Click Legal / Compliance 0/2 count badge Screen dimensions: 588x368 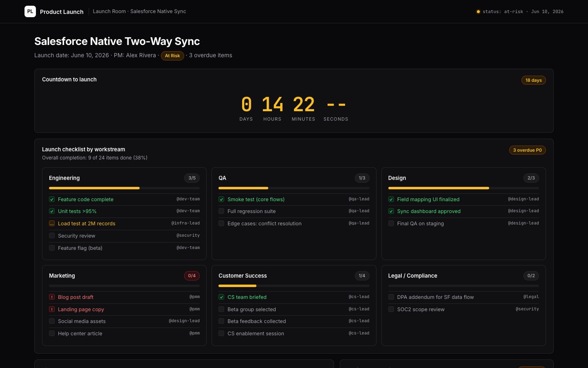click(x=531, y=276)
